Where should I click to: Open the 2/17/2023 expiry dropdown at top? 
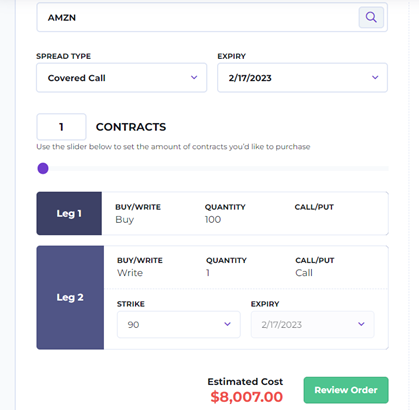(302, 78)
